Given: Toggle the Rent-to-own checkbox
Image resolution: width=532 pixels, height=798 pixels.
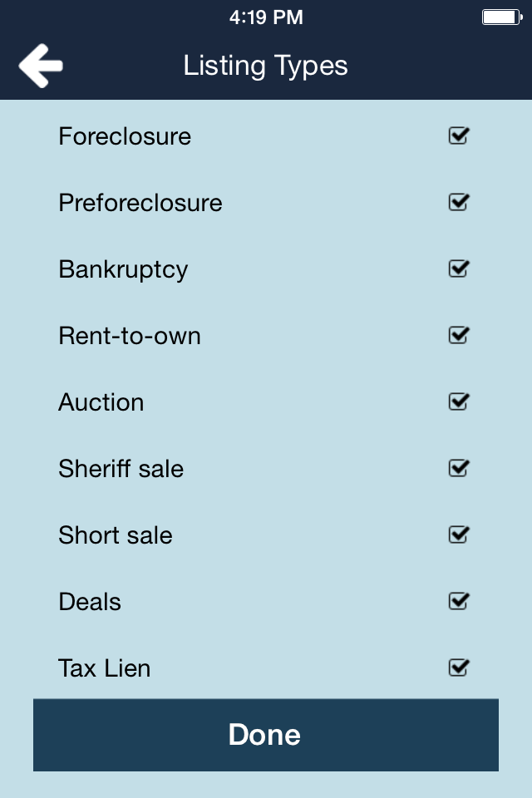Looking at the screenshot, I should point(459,335).
